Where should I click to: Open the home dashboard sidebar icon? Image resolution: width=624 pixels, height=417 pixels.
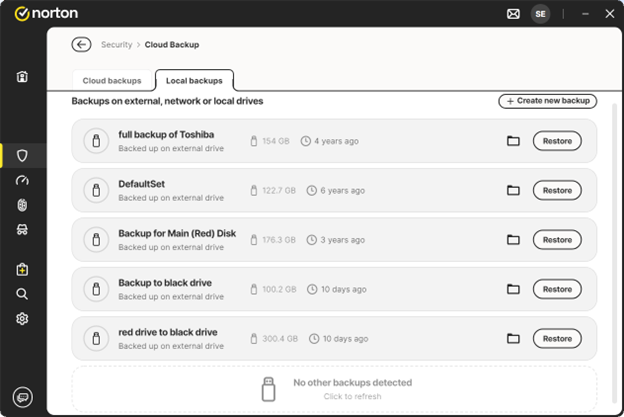22,77
